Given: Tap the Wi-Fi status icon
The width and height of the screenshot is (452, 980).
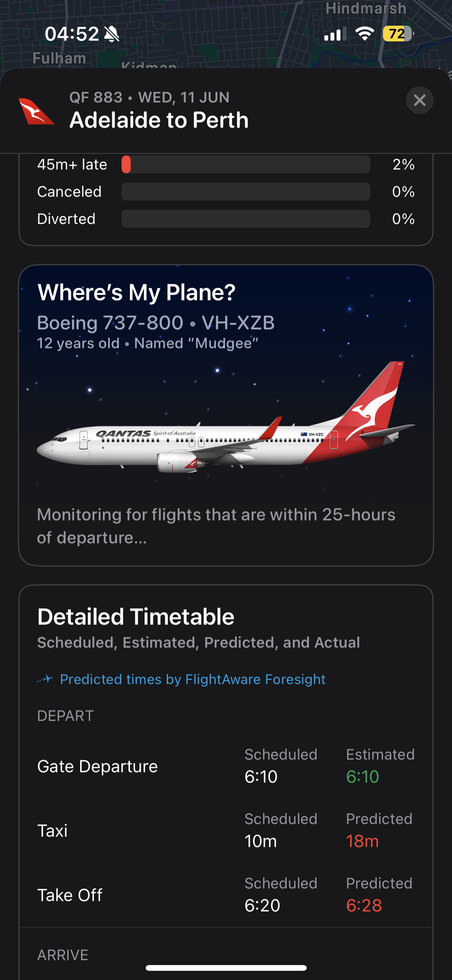Looking at the screenshot, I should pos(364,34).
